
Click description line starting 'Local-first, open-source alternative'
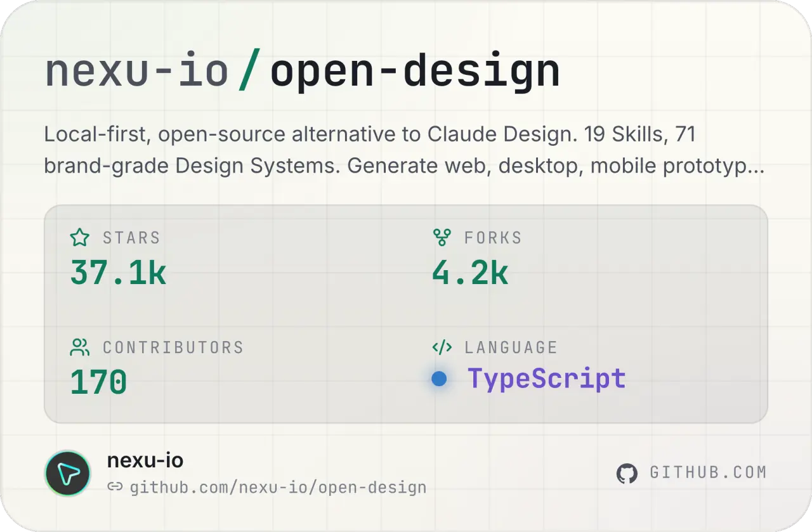(371, 135)
